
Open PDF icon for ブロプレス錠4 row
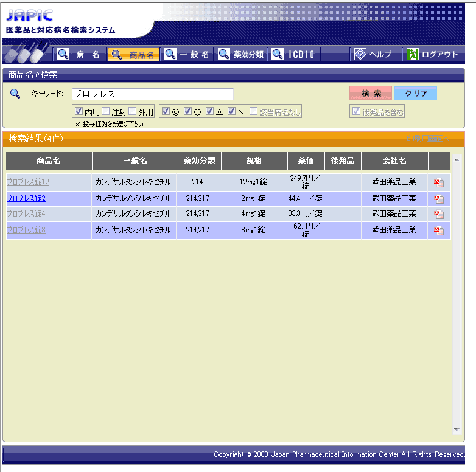438,214
